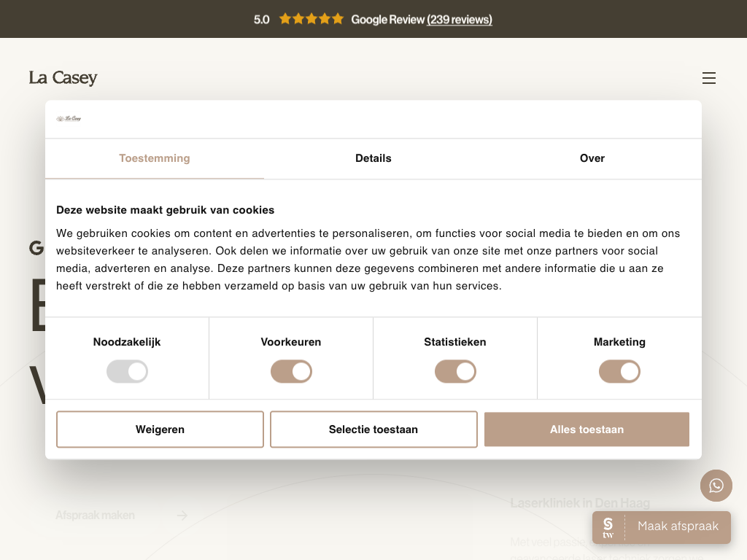Screen dimensions: 747x560
Task: Click the Afspraak maken link
Action: click(96, 516)
